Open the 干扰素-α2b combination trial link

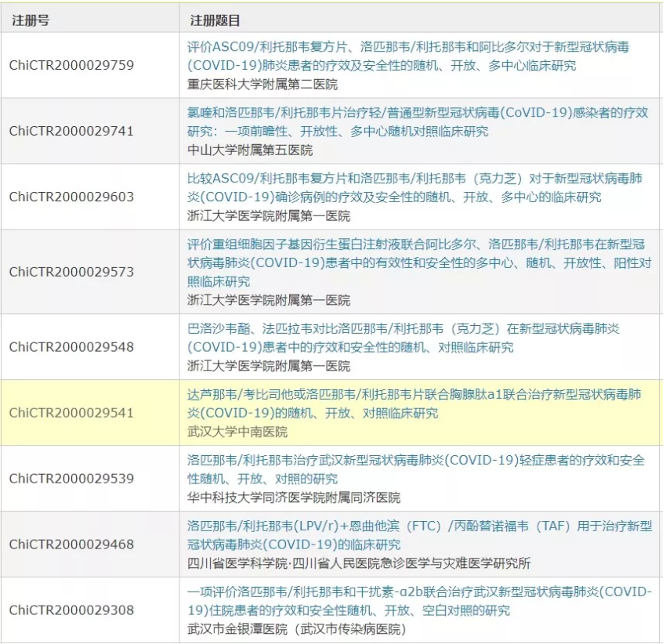click(419, 601)
